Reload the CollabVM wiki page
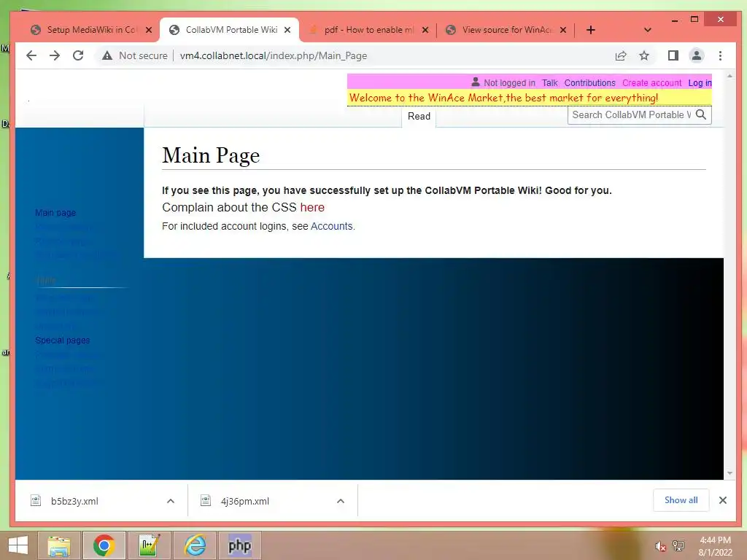Viewport: 747px width, 560px height. [x=78, y=55]
